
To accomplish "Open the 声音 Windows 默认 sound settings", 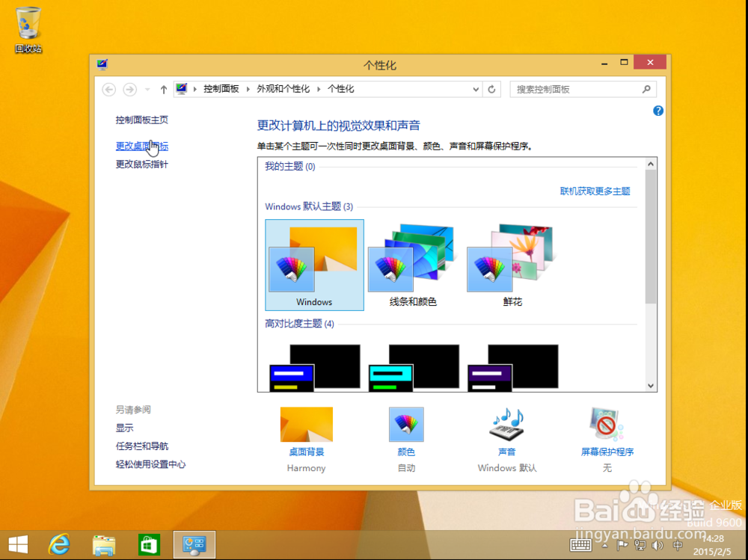I will pos(506,424).
